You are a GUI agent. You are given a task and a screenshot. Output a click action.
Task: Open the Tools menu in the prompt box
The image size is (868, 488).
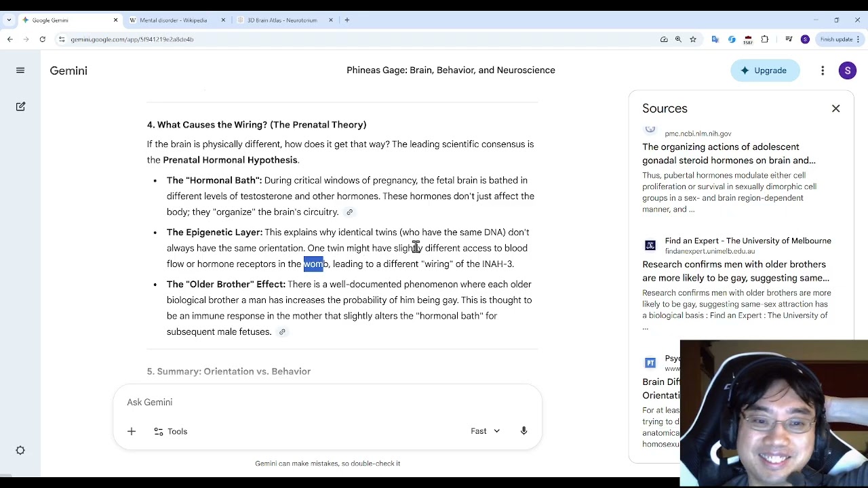(x=170, y=431)
